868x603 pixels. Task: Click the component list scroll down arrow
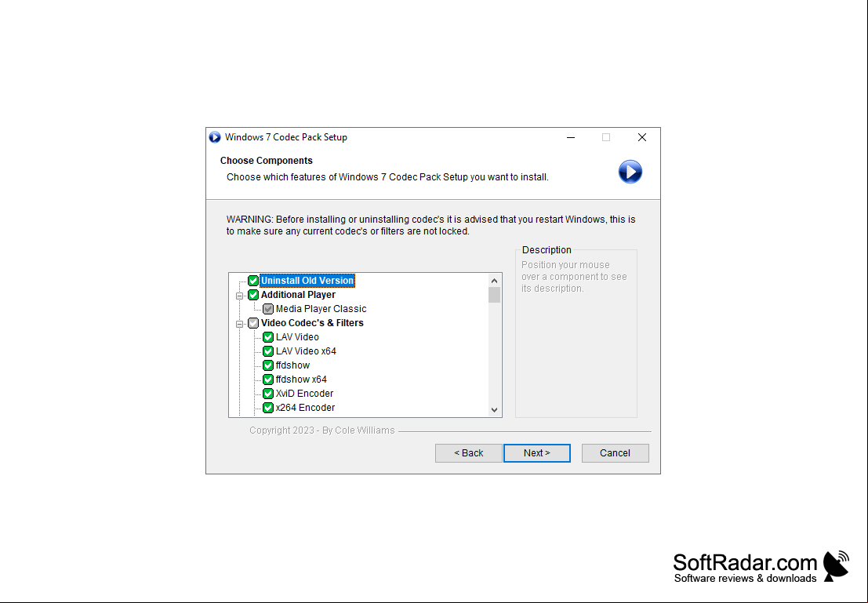click(494, 410)
